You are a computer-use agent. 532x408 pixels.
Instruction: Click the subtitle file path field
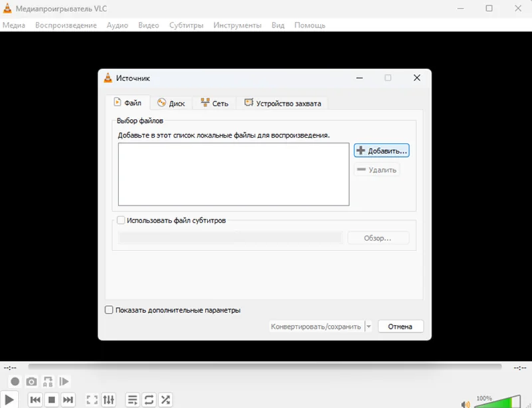230,238
